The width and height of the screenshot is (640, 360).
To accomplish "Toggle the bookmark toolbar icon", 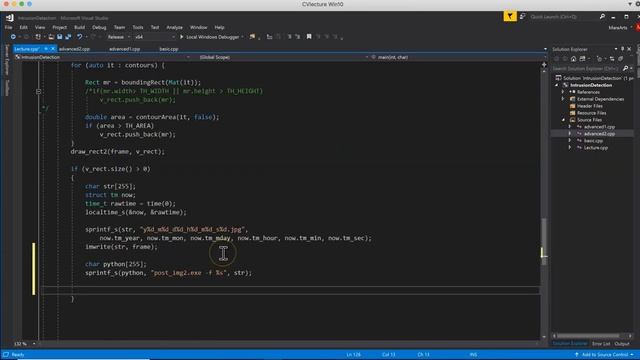I will [309, 37].
